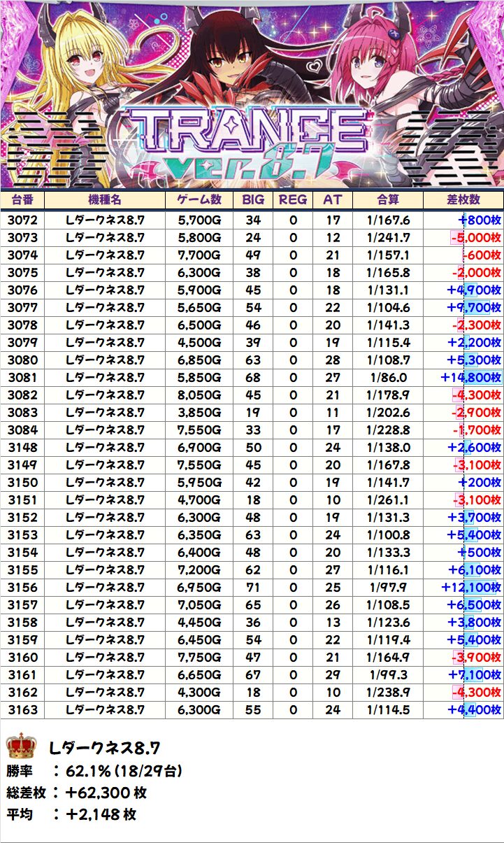The image size is (504, 843).
Task: Click the BIG column header
Action: 253,199
